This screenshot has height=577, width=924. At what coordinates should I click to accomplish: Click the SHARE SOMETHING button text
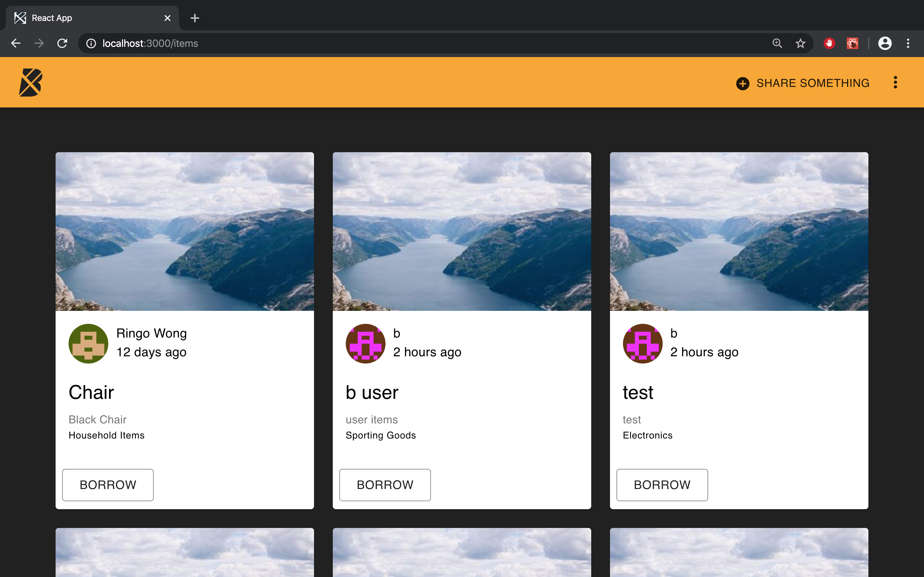[x=812, y=83]
